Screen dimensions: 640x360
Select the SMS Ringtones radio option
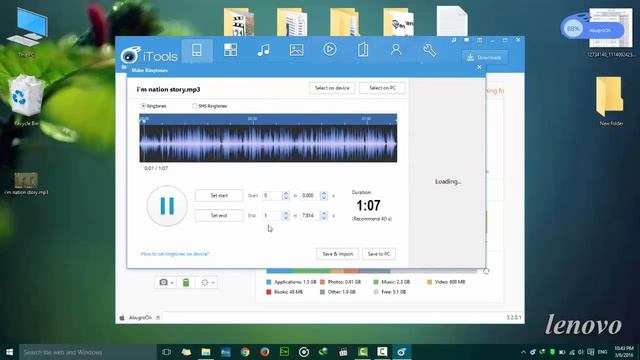coord(195,106)
